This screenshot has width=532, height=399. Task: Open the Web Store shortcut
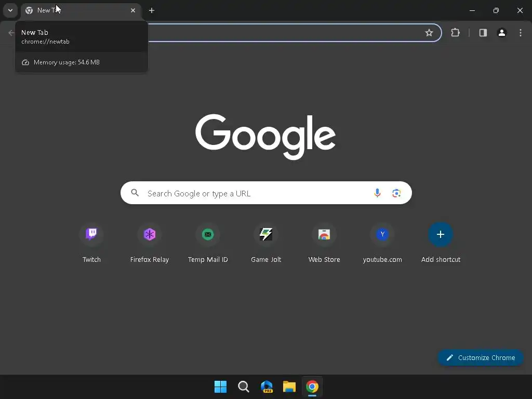point(324,243)
